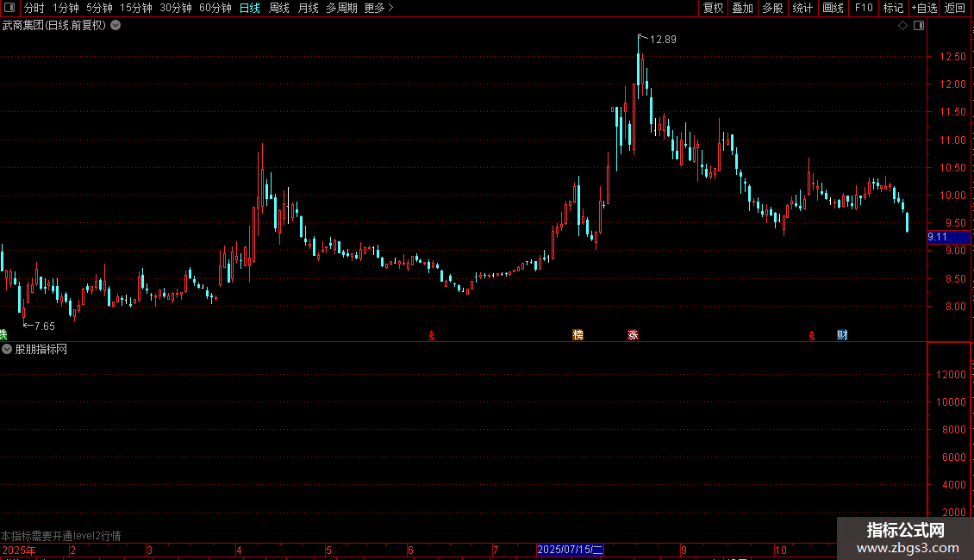This screenshot has height=560, width=974.
Task: Click the red S marker near June
Action: (432, 336)
